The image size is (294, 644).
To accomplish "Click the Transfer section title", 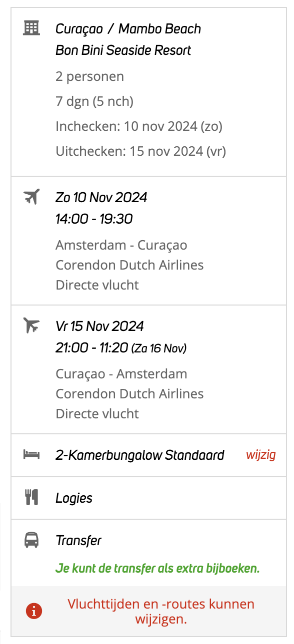I will 78,540.
